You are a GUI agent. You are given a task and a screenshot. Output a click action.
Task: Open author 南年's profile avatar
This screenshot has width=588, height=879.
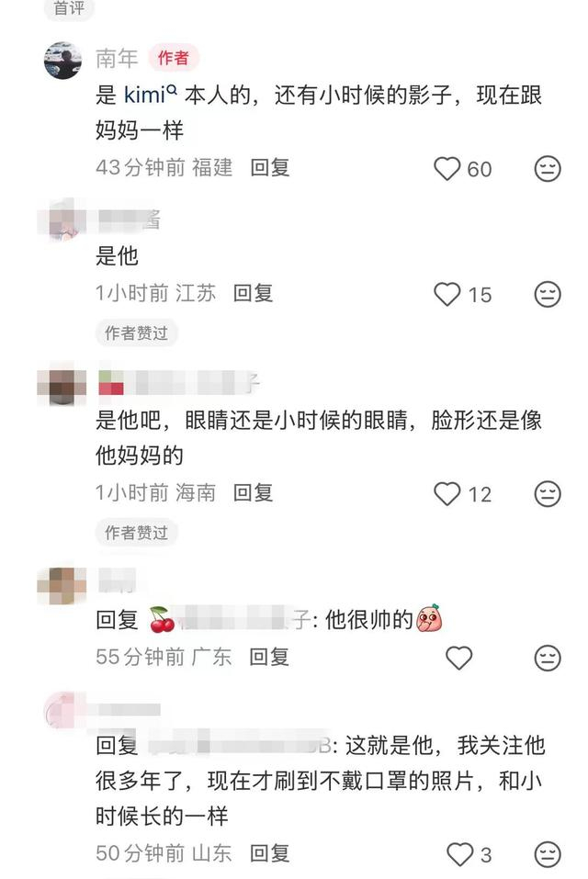coord(62,60)
